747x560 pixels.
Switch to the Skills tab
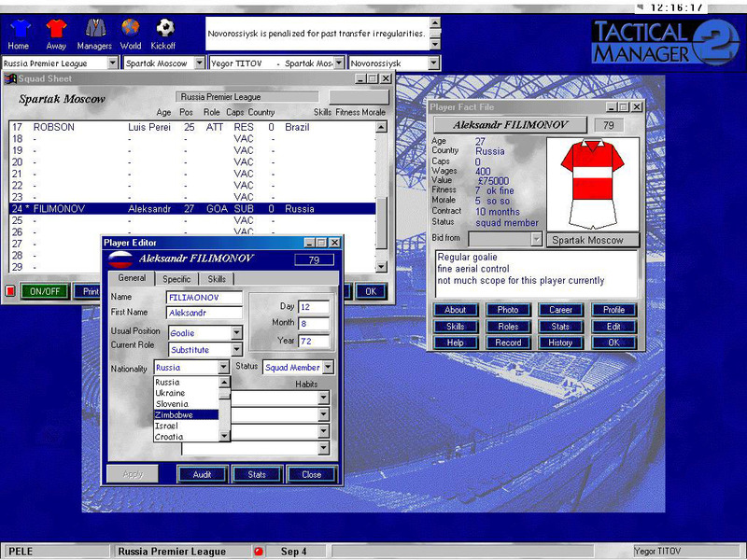[x=216, y=279]
